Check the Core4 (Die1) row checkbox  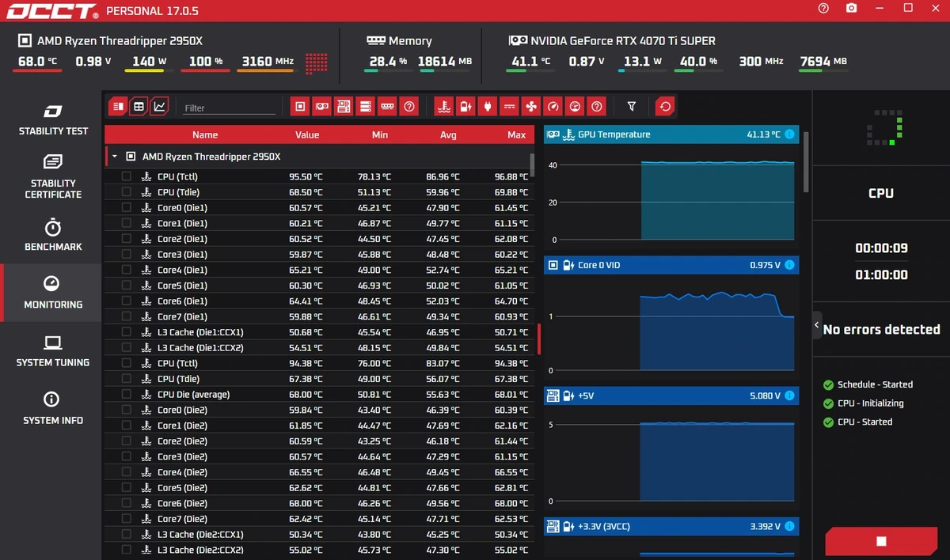pyautogui.click(x=127, y=270)
